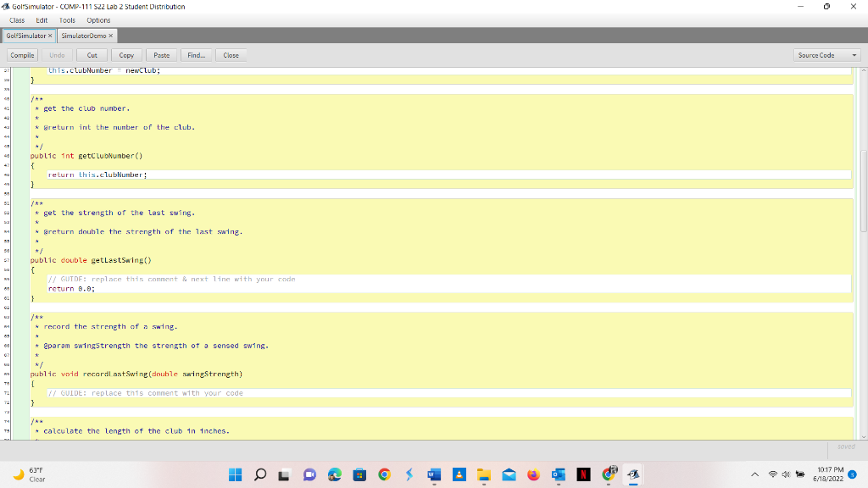Image resolution: width=868 pixels, height=488 pixels.
Task: Open the 63°F Clear weather widget
Action: coord(31,474)
